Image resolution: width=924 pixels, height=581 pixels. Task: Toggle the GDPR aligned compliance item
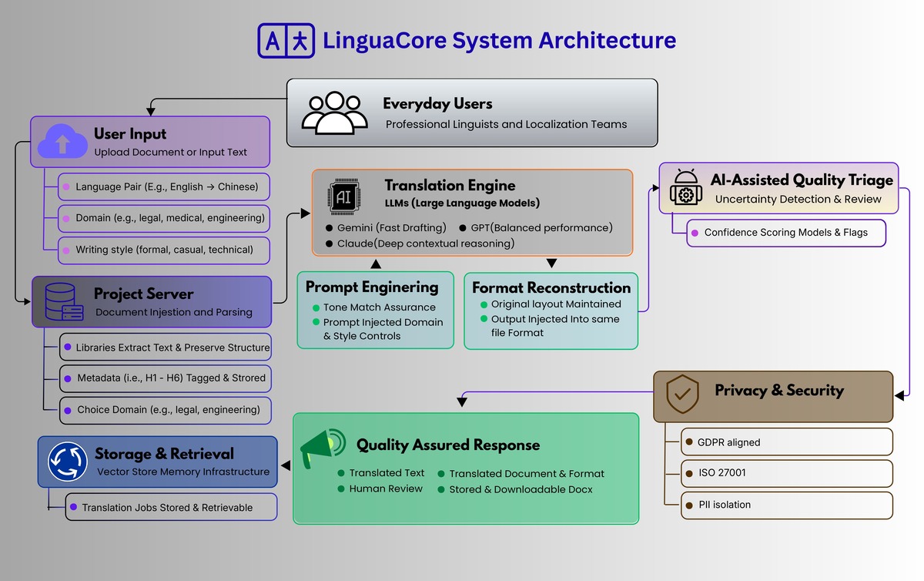click(x=785, y=442)
